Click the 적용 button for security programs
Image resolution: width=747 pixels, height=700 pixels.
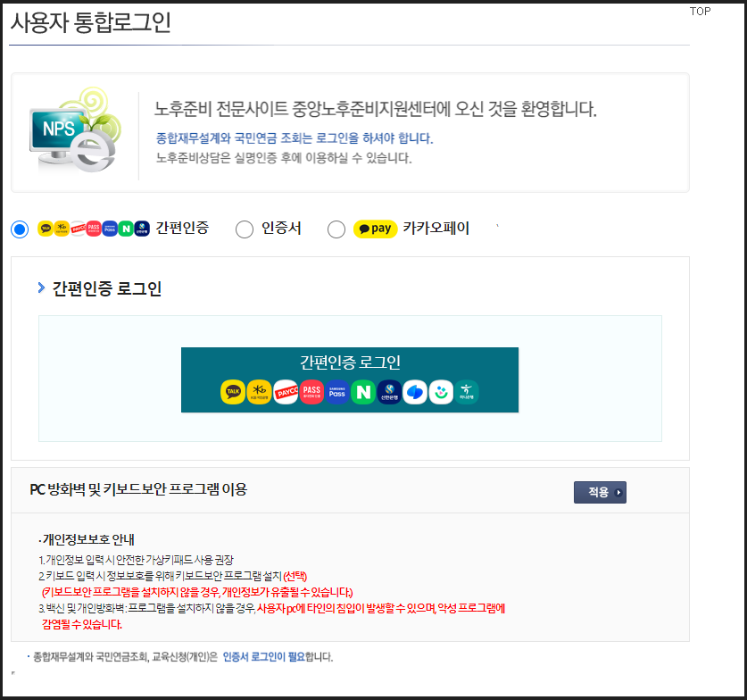[599, 492]
